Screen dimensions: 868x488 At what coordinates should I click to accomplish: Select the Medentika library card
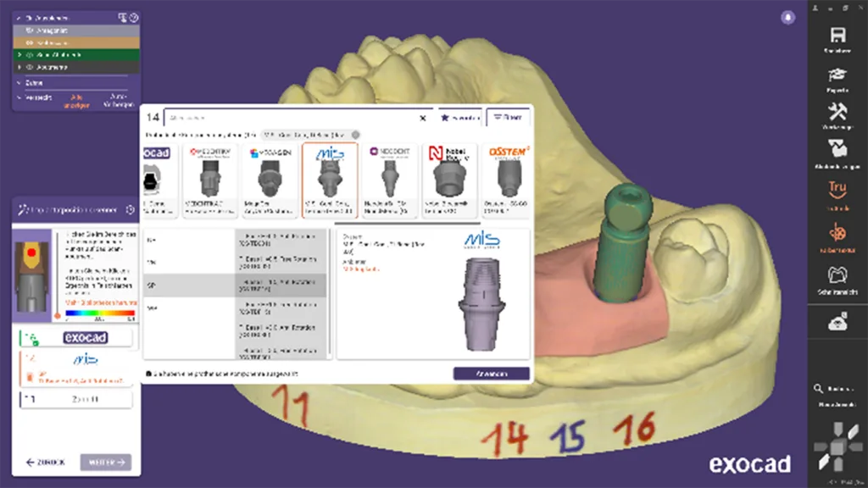coord(210,180)
